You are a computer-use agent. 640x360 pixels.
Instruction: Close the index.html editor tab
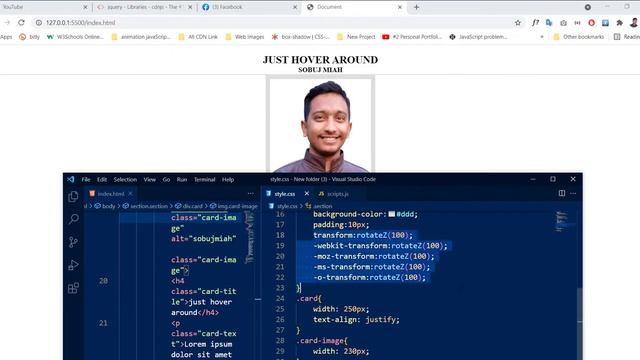[130, 193]
